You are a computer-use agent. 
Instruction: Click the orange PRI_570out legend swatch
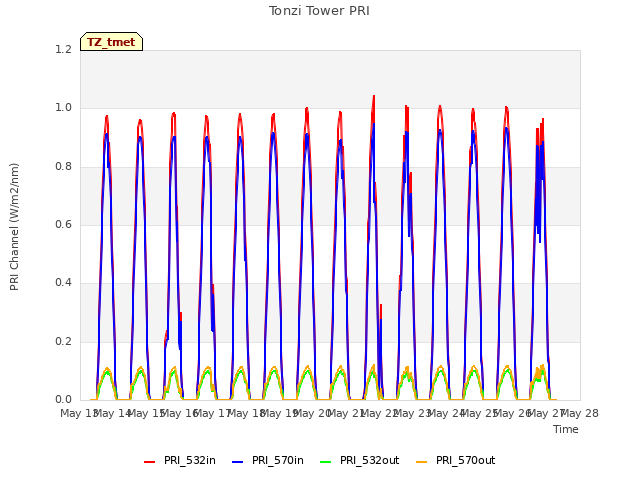(422, 462)
